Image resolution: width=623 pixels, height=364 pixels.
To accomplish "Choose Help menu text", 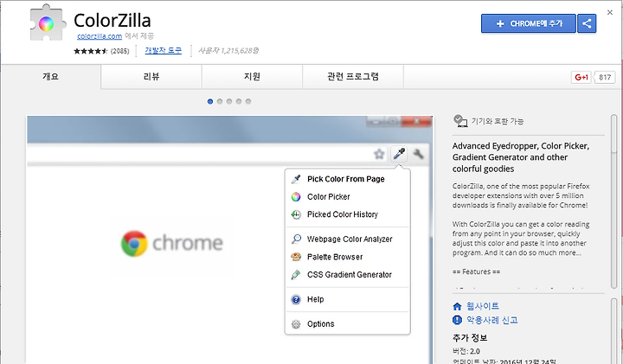I will (316, 299).
